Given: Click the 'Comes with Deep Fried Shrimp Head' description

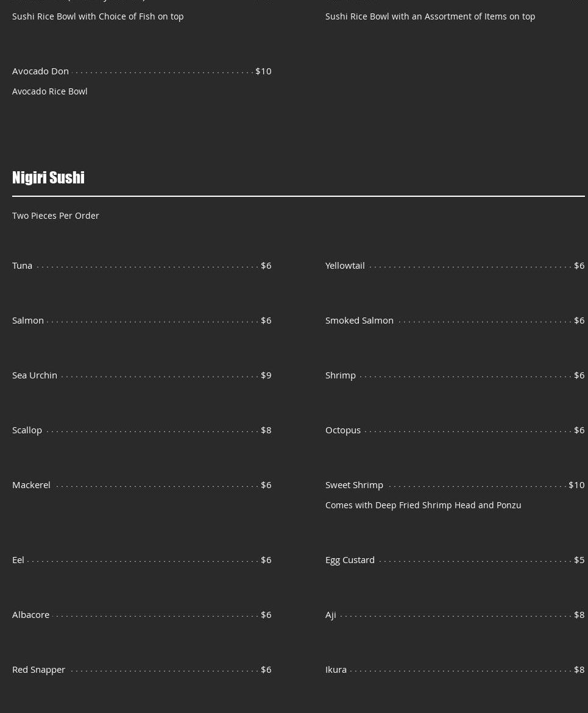Looking at the screenshot, I should tap(423, 505).
